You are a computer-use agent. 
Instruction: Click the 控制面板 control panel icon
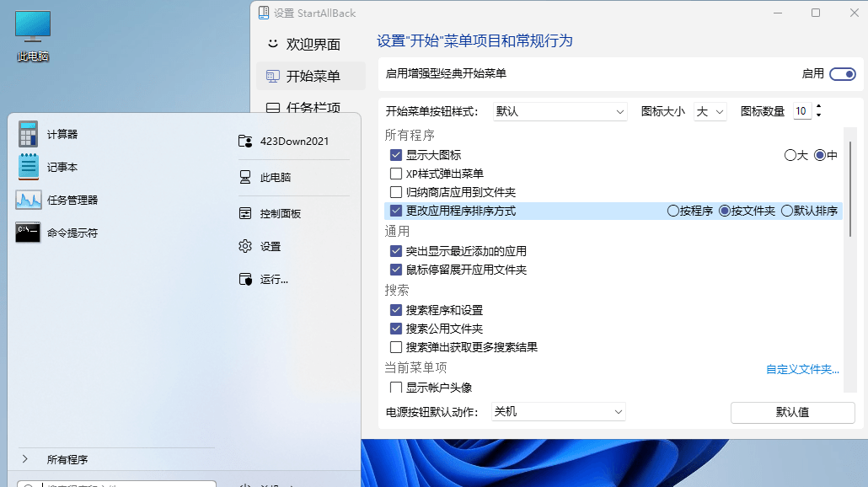pos(245,213)
